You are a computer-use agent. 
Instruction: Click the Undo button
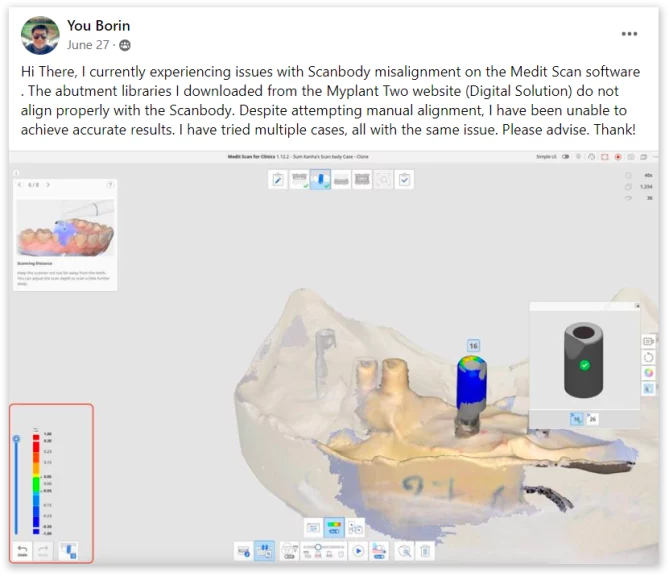(22, 551)
